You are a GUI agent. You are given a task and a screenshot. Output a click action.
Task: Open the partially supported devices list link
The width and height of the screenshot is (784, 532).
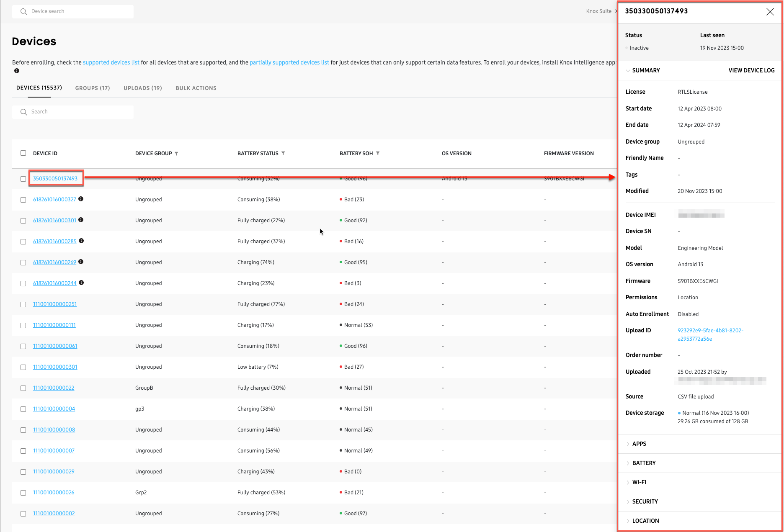click(289, 62)
